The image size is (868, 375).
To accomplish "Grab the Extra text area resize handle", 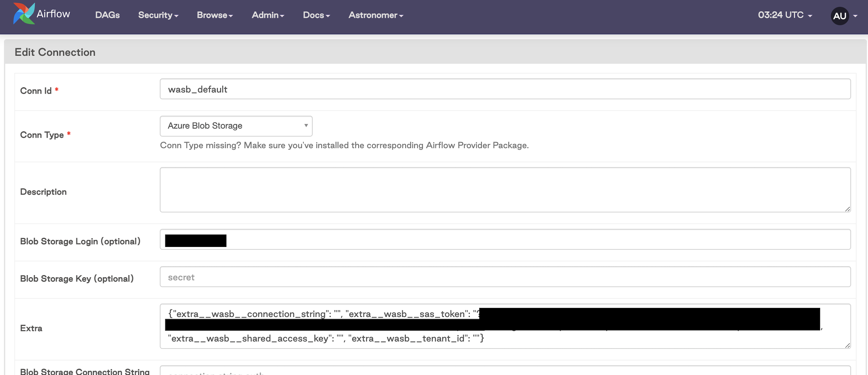I will click(x=847, y=345).
